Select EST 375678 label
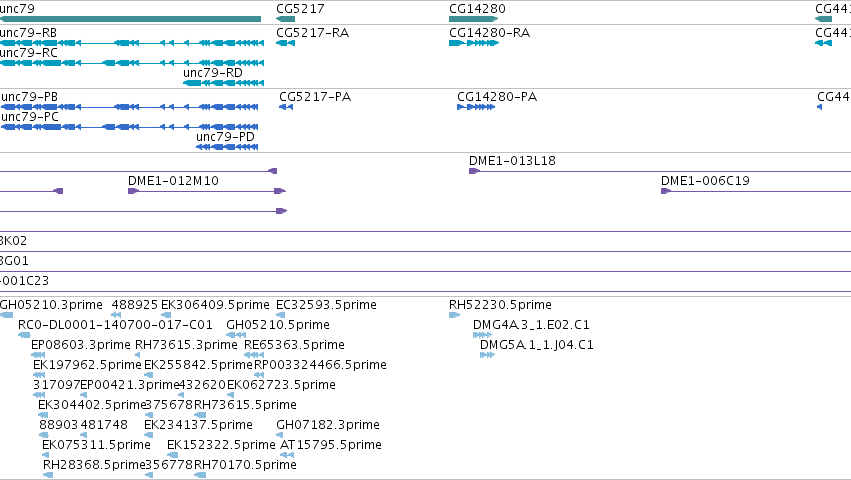851x480 pixels. click(x=169, y=405)
